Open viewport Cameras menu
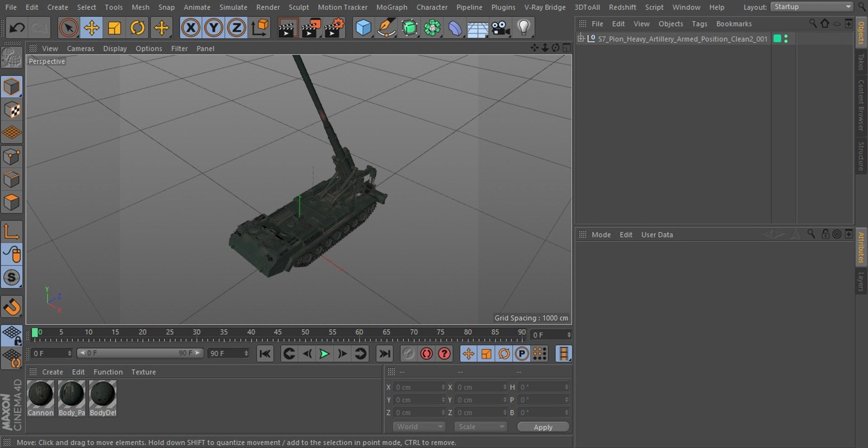The image size is (868, 448). 80,48
